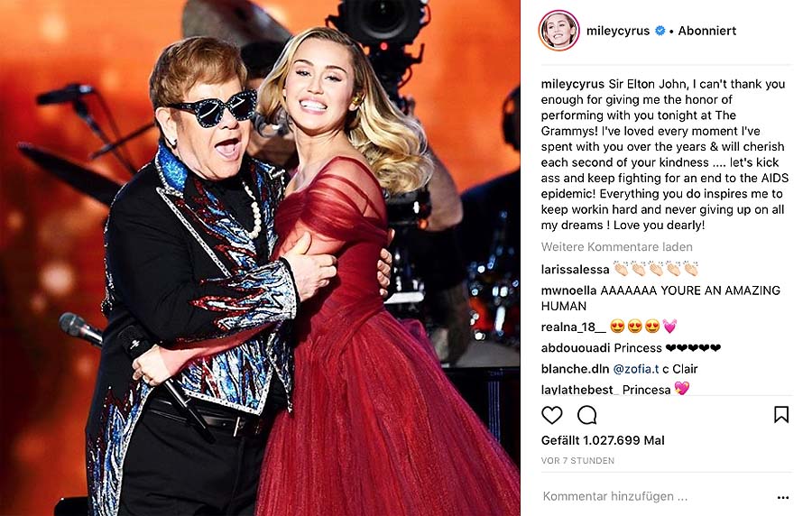Expand Weitere Kommentare laden
812x516 pixels.
point(616,247)
